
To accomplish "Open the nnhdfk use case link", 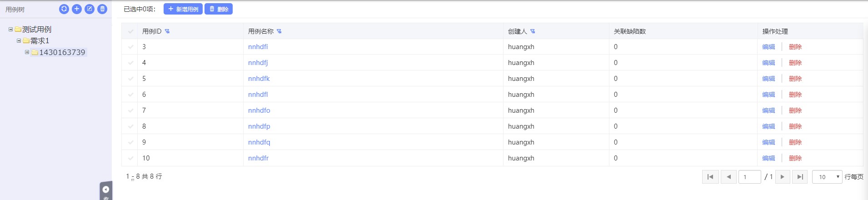I will [259, 79].
